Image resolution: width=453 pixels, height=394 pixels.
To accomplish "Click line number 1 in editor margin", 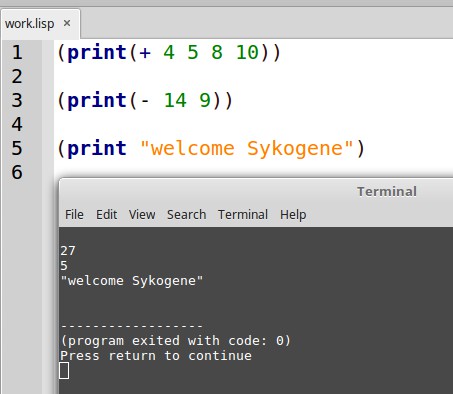I will (17, 52).
